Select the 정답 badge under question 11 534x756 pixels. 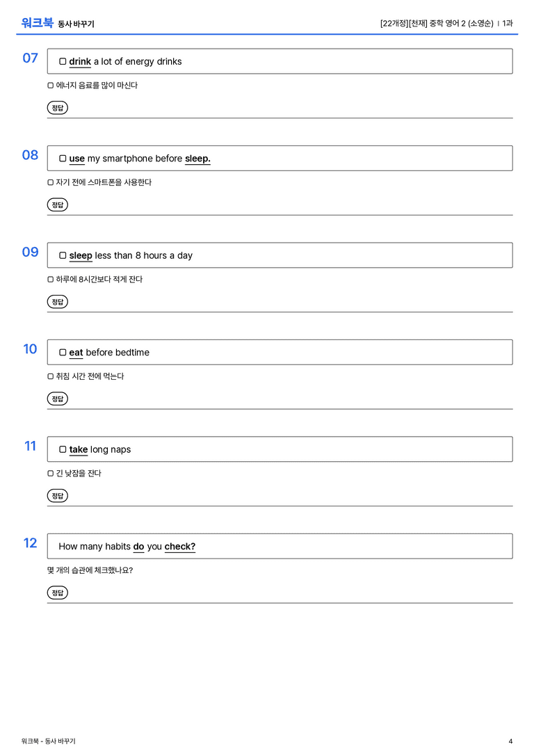(57, 495)
